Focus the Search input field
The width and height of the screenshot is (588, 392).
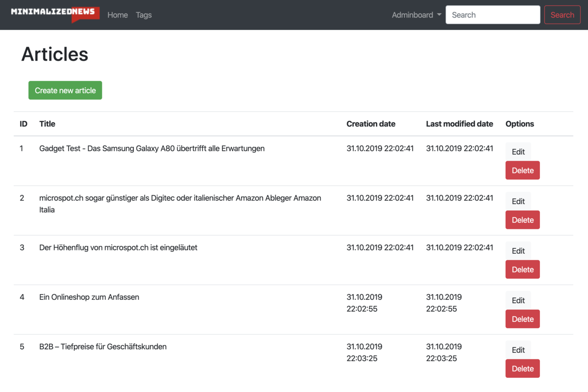click(x=492, y=15)
